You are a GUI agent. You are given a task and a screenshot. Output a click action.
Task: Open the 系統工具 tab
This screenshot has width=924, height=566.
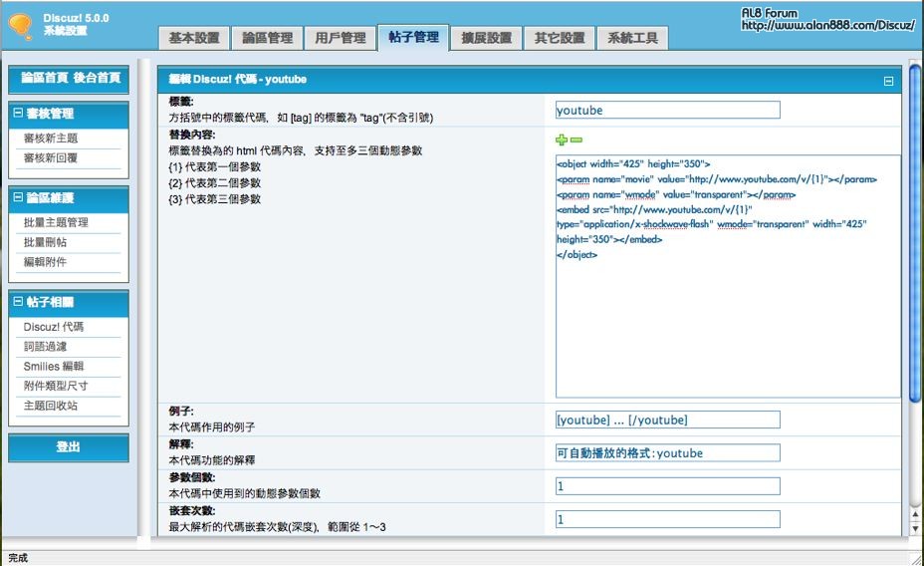632,38
